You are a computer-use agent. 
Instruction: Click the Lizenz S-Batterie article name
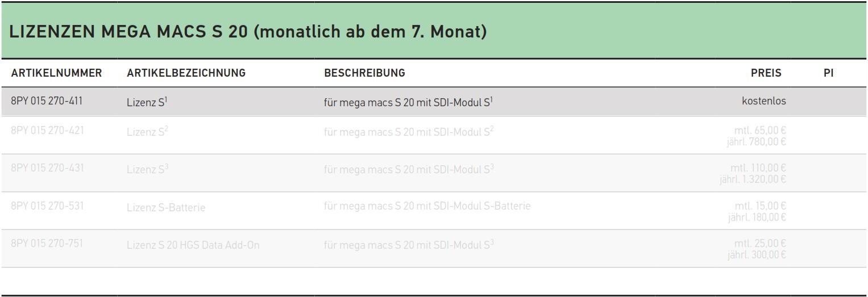click(166, 207)
